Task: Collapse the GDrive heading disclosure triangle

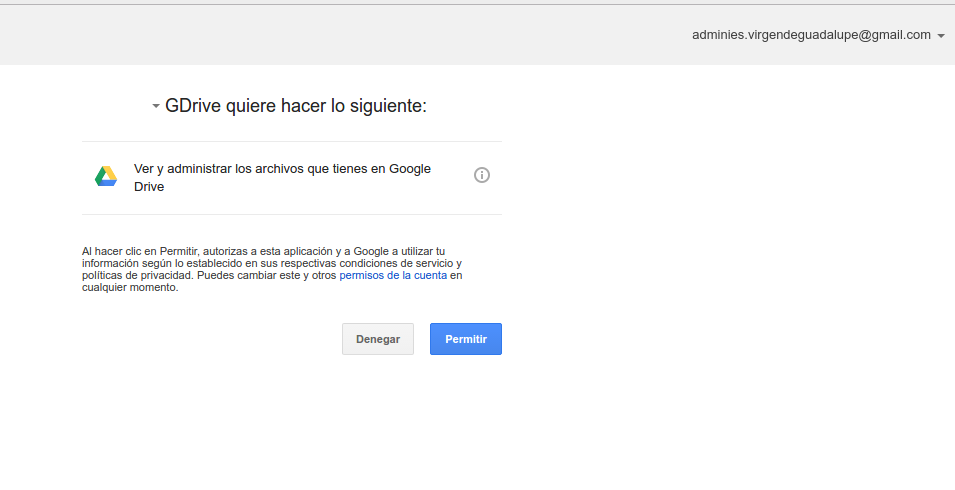Action: [156, 106]
